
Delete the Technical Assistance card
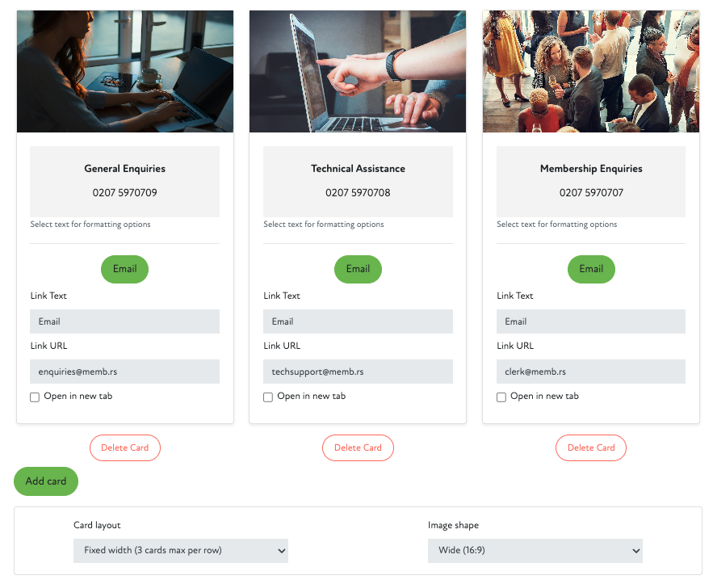[x=358, y=448]
